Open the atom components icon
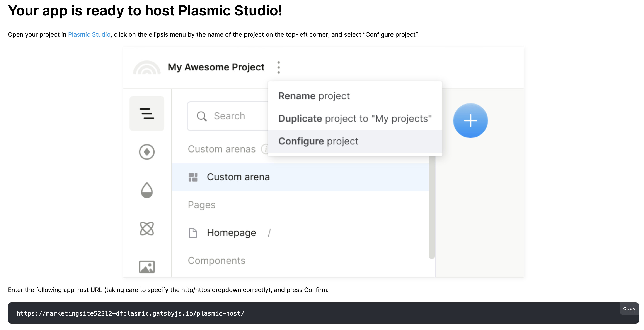Screen dimensions: 644x330 coord(147,229)
